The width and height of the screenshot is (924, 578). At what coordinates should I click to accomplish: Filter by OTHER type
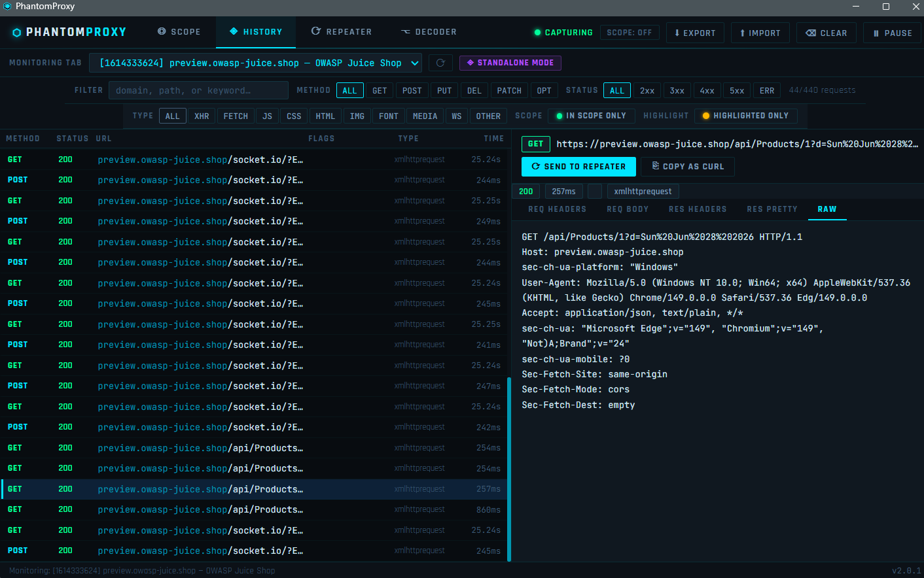(488, 116)
